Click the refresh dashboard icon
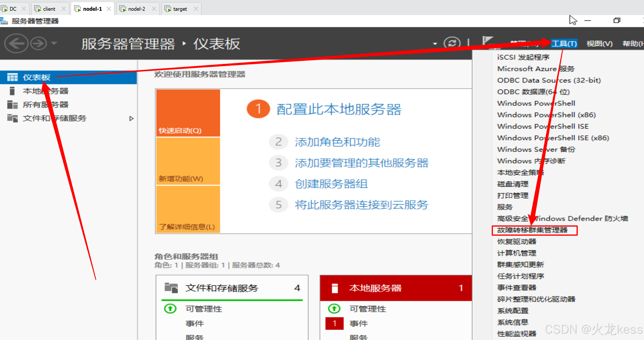 point(452,43)
